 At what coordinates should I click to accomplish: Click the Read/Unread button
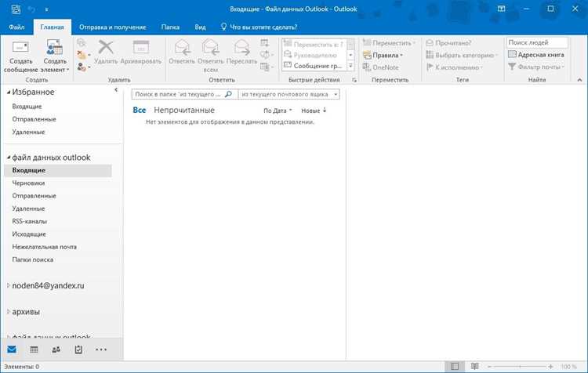tap(448, 43)
